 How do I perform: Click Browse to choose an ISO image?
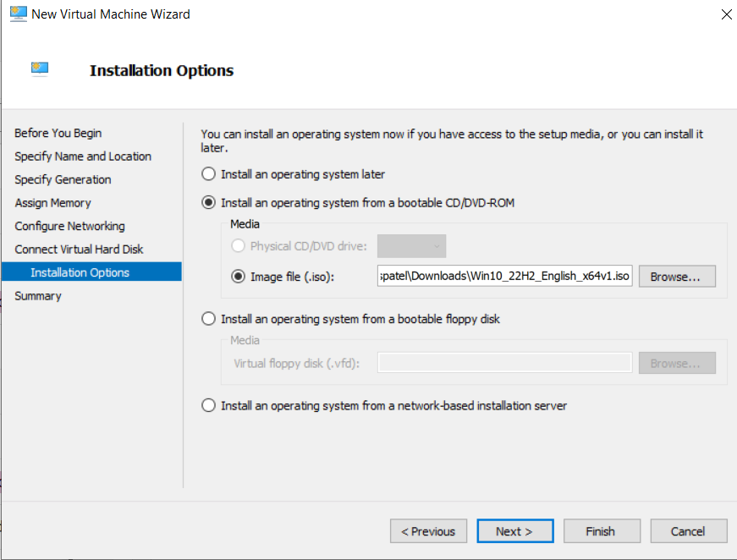(677, 277)
